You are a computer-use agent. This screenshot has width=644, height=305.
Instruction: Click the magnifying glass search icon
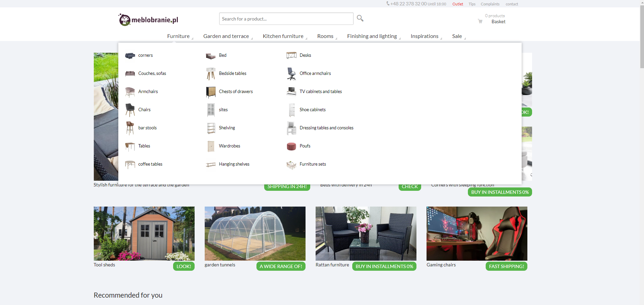pyautogui.click(x=360, y=18)
